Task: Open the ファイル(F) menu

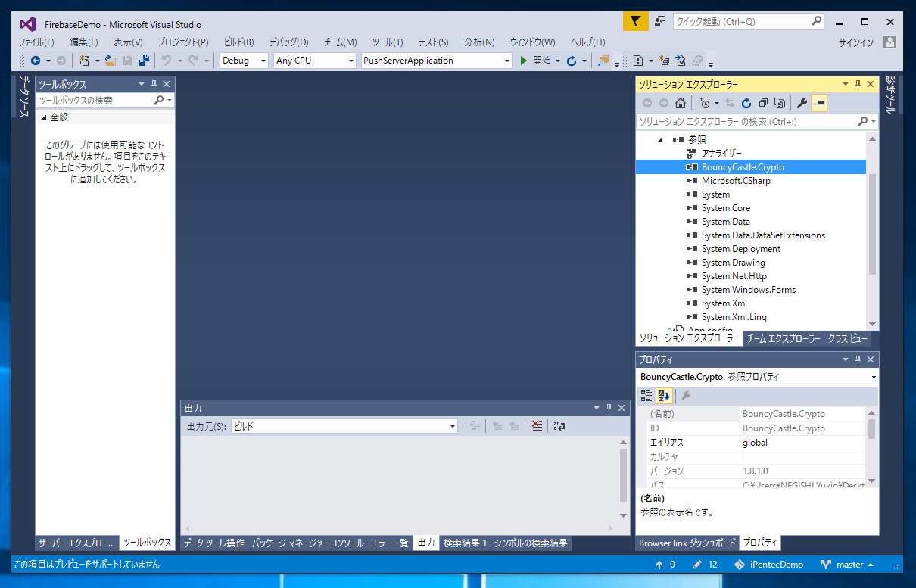Action: [36, 42]
